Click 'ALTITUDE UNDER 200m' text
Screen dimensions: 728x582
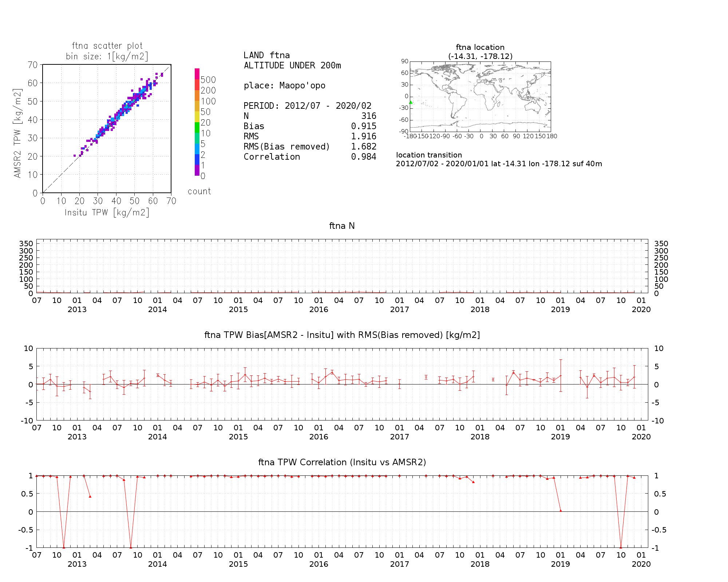coord(292,65)
